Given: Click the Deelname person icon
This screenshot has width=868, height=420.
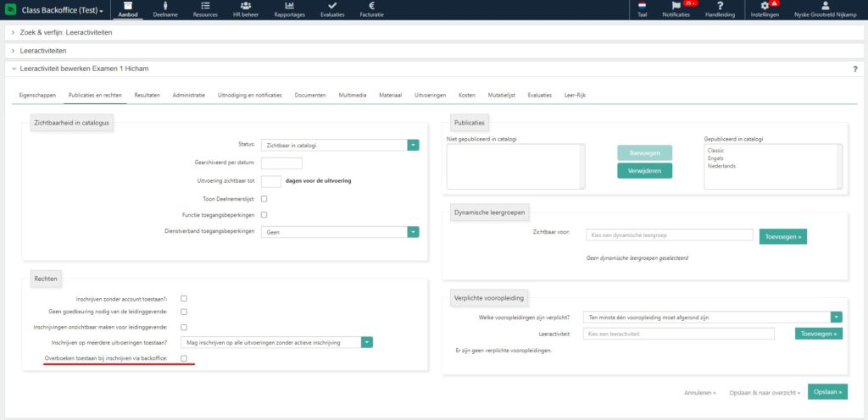Looking at the screenshot, I should [x=165, y=6].
